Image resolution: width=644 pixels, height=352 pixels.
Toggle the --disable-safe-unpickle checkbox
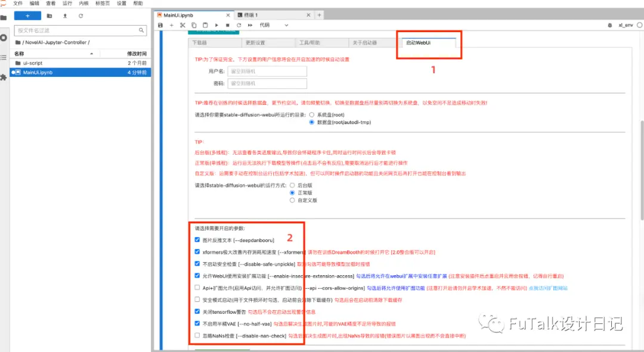click(197, 263)
